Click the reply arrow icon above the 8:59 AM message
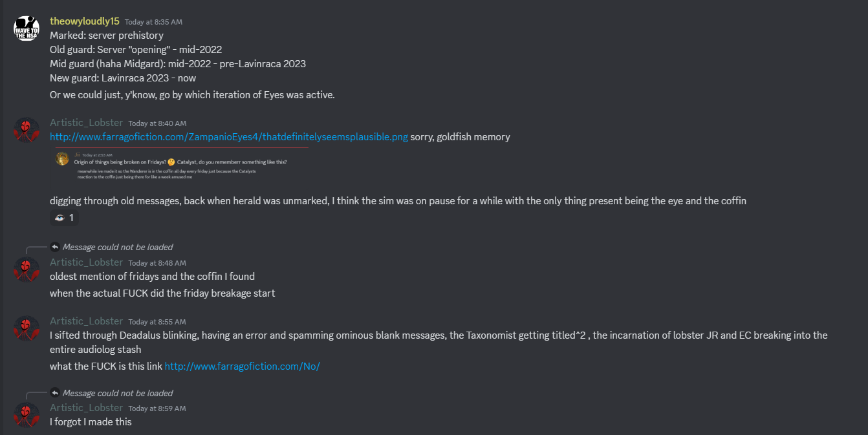Screen dimensions: 868x435 pos(56,393)
